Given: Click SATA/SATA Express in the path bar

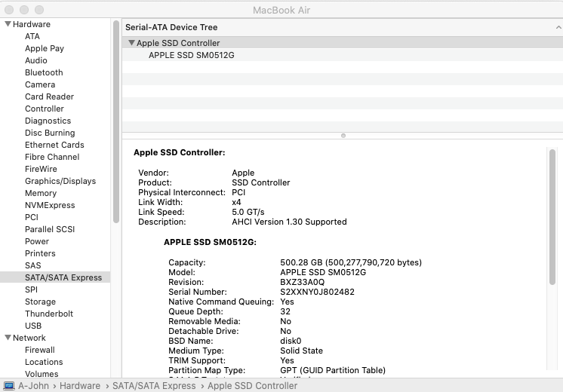Looking at the screenshot, I should [154, 386].
